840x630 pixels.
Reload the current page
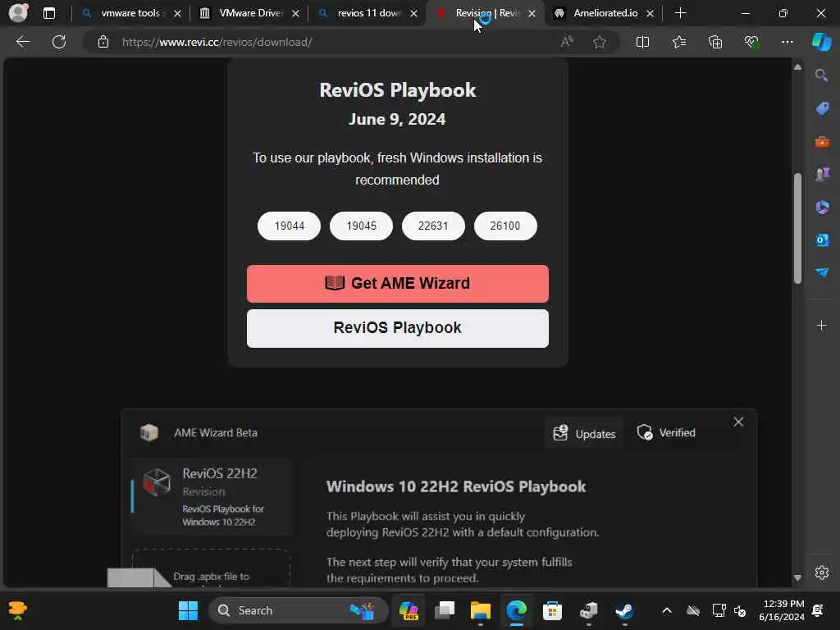click(59, 42)
